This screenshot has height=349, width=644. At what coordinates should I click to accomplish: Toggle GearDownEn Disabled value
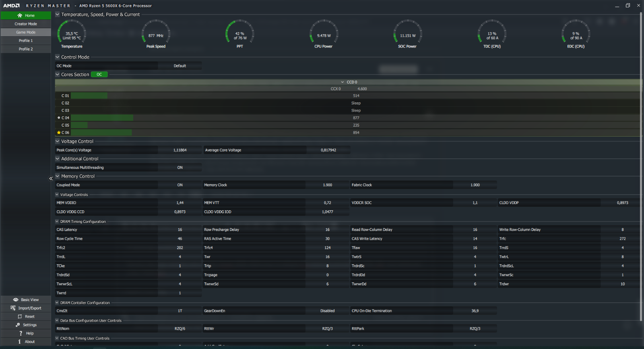tap(328, 311)
